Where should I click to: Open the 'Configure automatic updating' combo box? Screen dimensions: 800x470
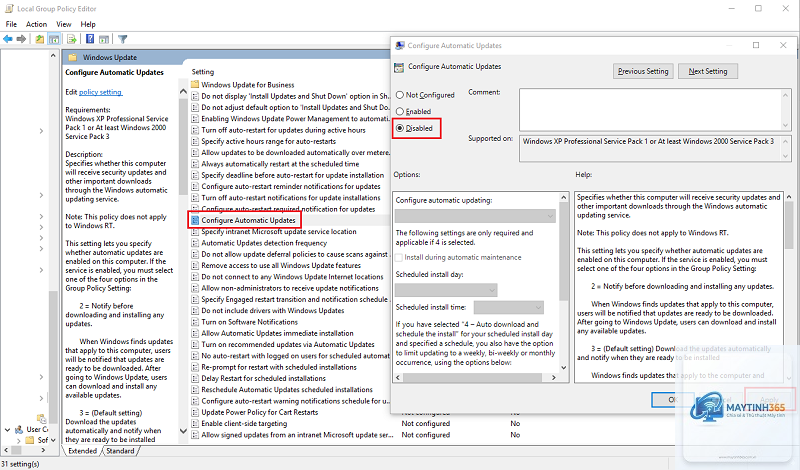click(x=475, y=216)
